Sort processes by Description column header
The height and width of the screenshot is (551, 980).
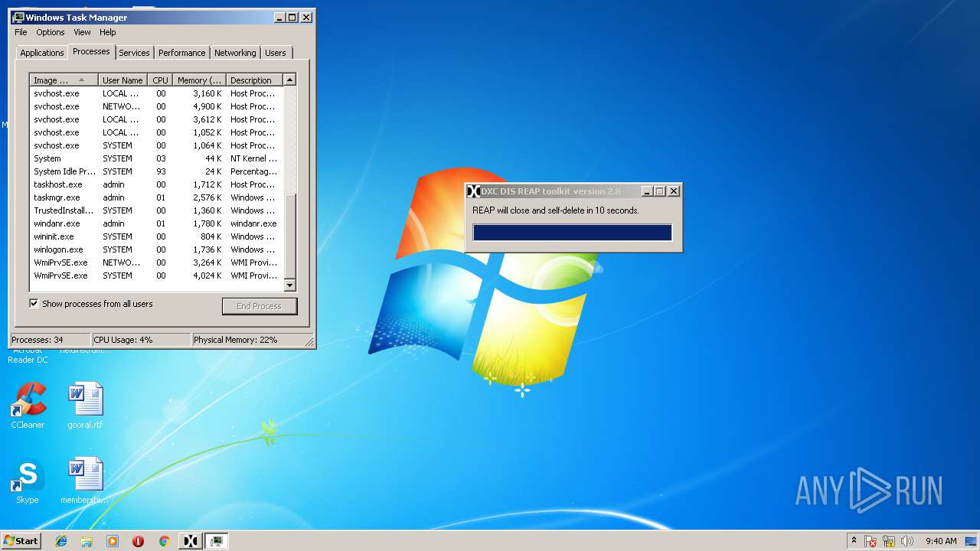click(254, 80)
